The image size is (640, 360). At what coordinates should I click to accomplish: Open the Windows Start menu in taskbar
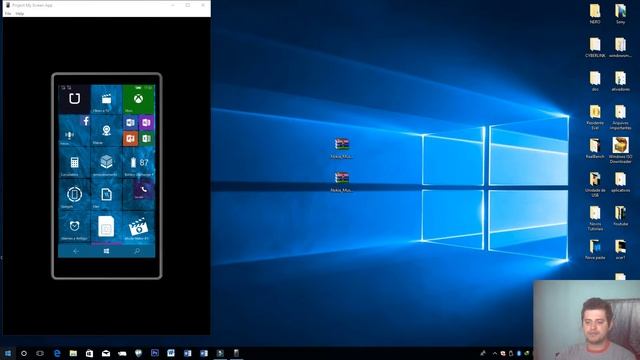8,353
